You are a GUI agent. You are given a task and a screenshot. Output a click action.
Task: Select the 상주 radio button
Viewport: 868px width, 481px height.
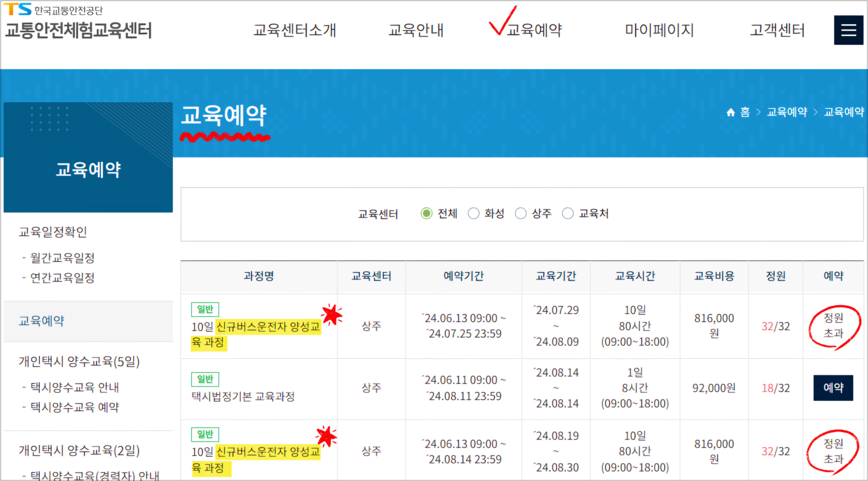pos(521,213)
